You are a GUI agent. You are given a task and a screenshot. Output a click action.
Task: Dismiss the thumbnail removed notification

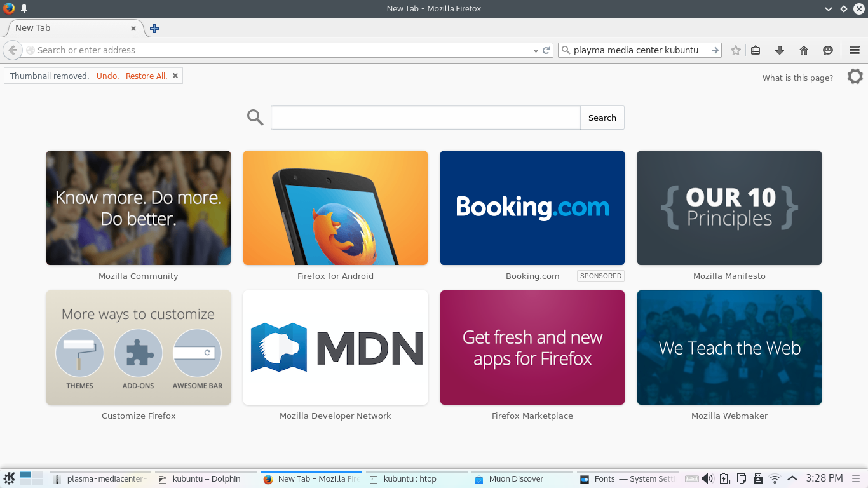pyautogui.click(x=175, y=76)
